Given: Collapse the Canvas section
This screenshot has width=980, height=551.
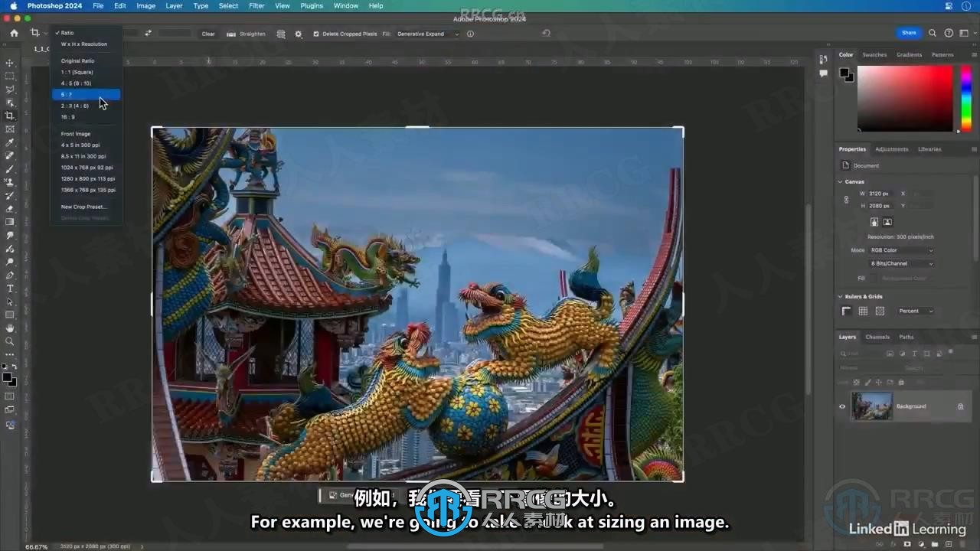Looking at the screenshot, I should (841, 181).
